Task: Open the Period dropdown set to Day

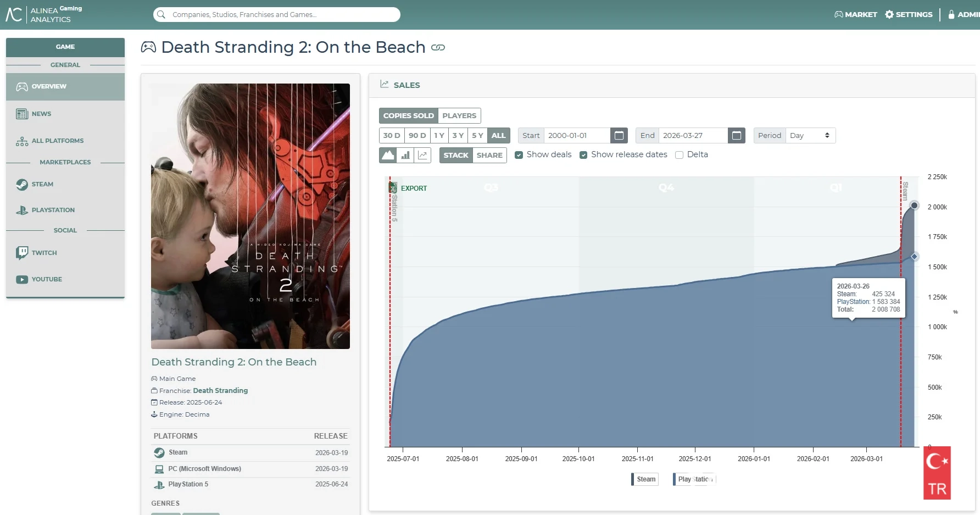Action: (809, 136)
